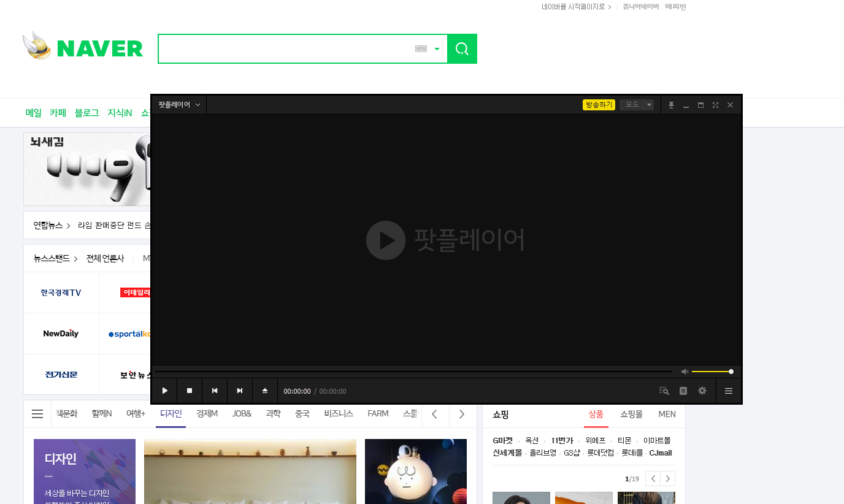Select the FARM topic tab
Screen dimensions: 844x504
[x=378, y=414]
